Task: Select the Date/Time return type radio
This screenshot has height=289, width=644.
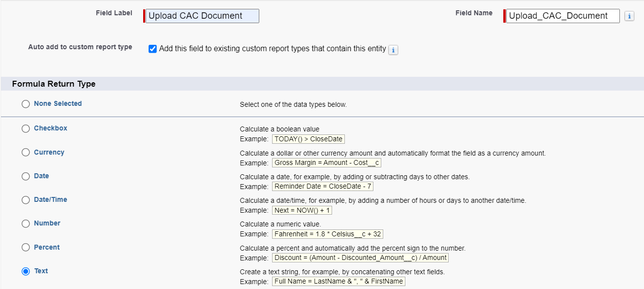Action: point(26,200)
